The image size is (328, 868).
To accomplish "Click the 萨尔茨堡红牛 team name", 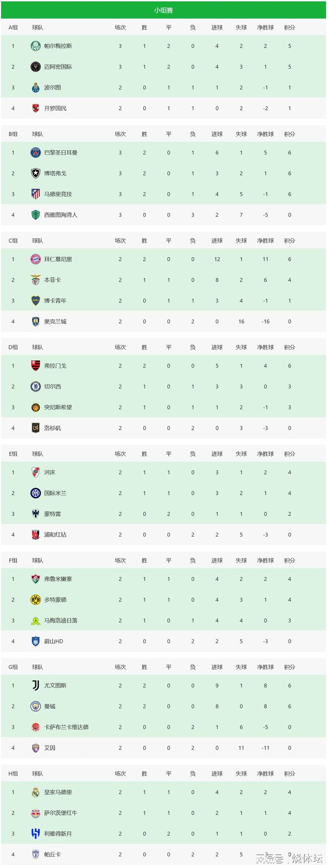I will pyautogui.click(x=61, y=813).
